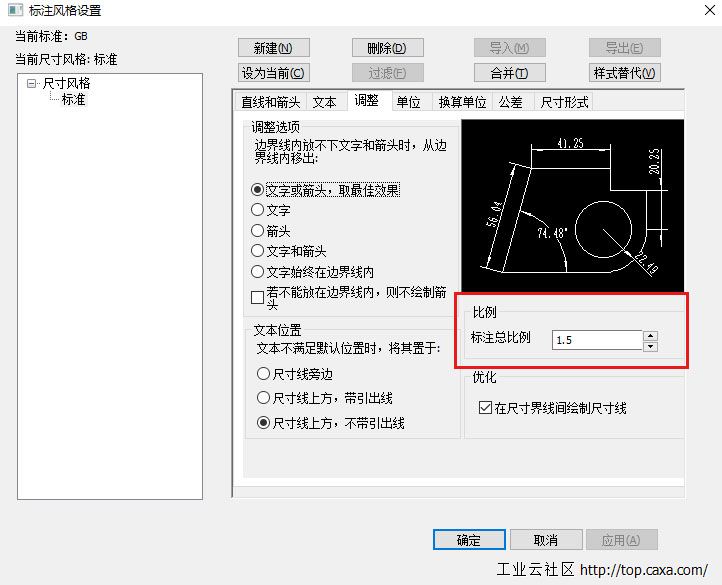Increase 标注总比例 with up arrow
Image resolution: width=722 pixels, height=585 pixels.
[650, 335]
